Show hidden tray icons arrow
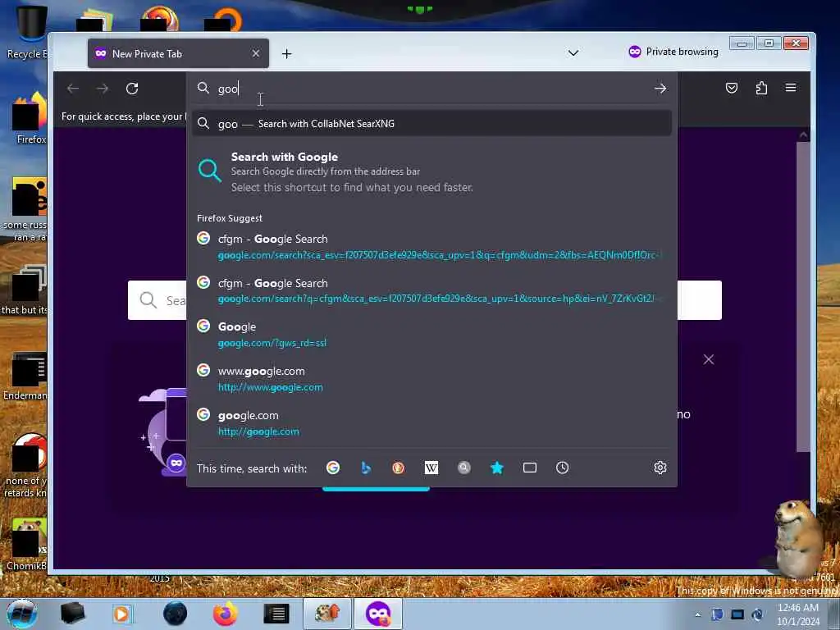 [x=697, y=614]
